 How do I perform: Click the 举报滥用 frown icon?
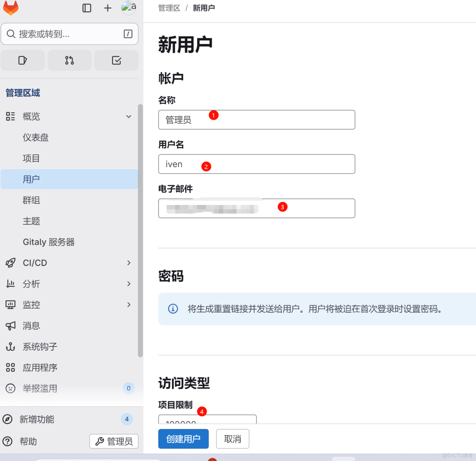point(10,388)
